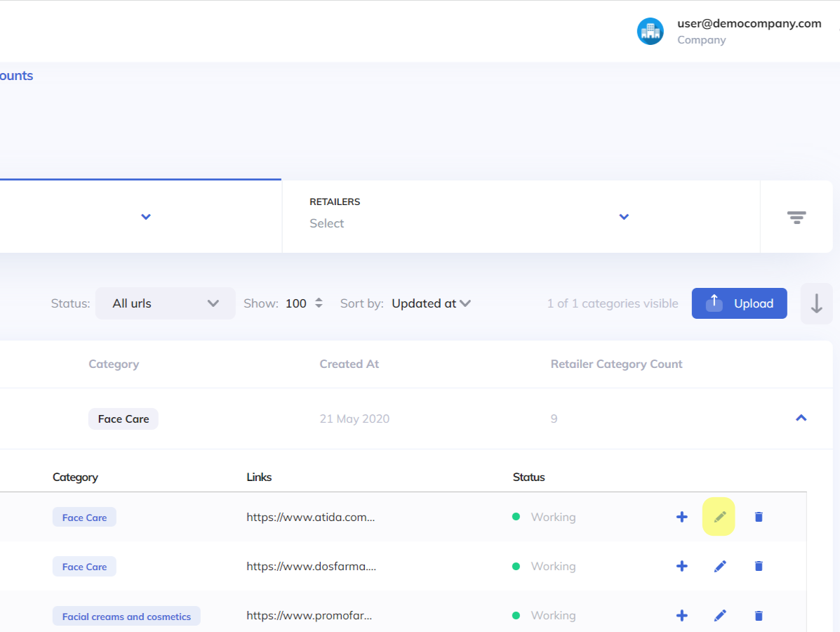
Task: Click the plus icon in atida.com row
Action: tap(681, 517)
